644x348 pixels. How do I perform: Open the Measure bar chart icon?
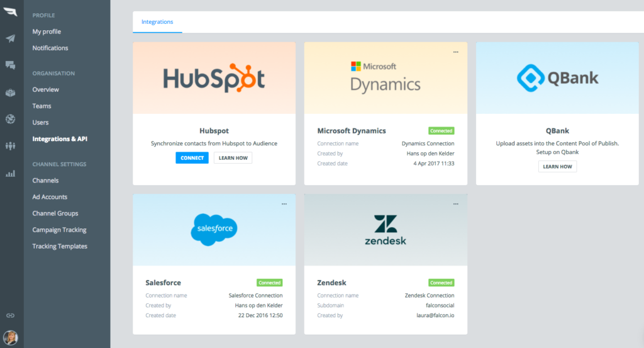[x=10, y=174]
